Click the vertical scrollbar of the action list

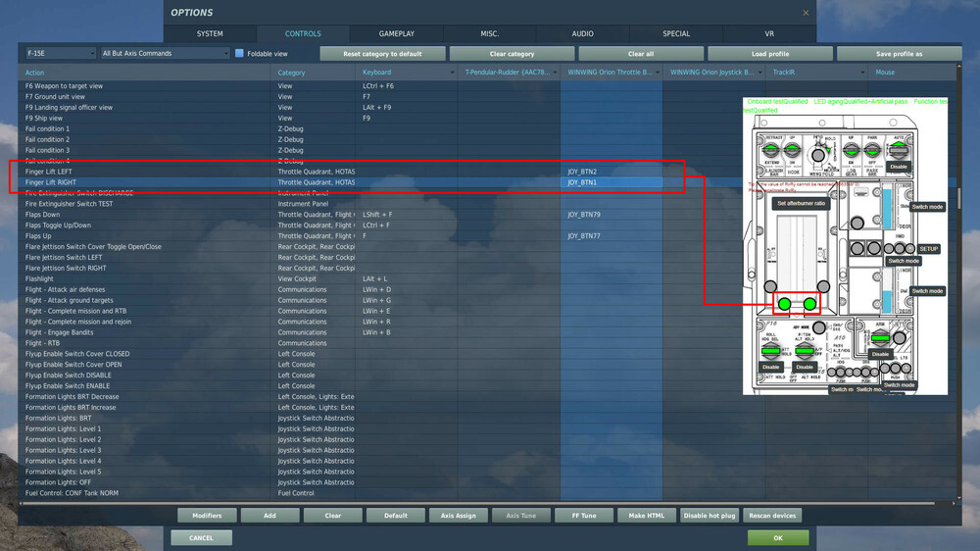tap(958, 197)
